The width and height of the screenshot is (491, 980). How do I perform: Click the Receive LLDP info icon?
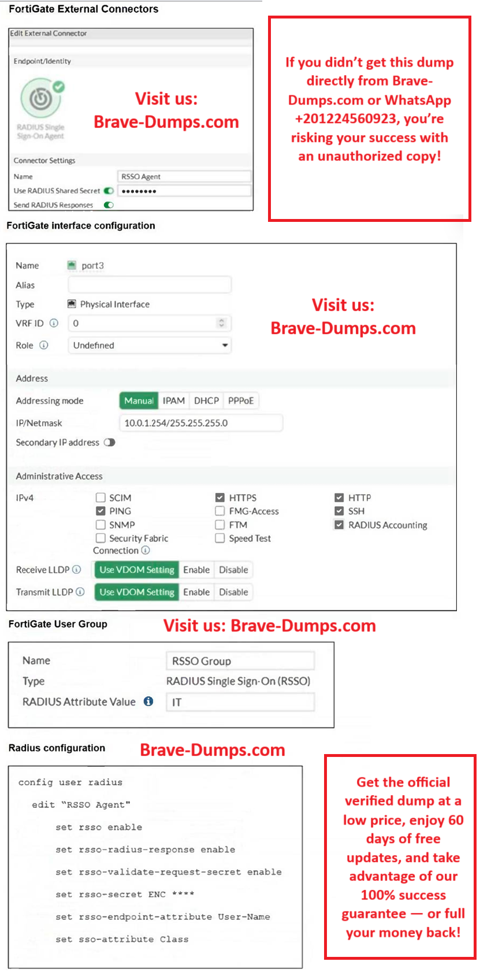(77, 570)
